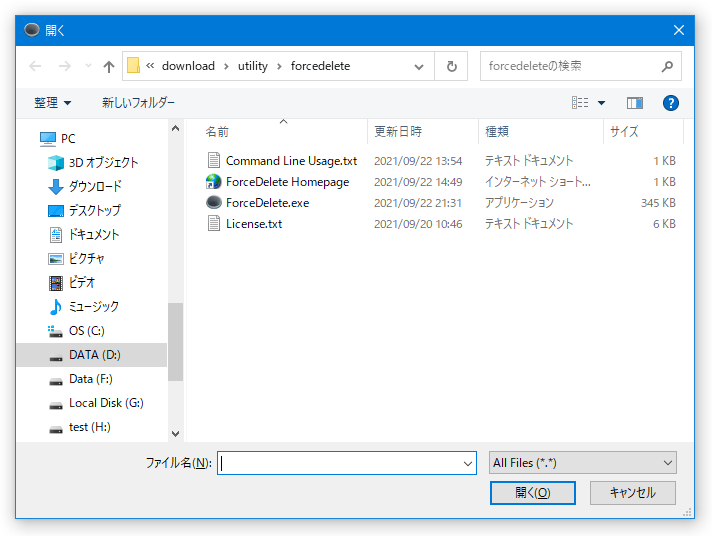Open ビデオ in sidebar
The width and height of the screenshot is (712, 536).
82,283
